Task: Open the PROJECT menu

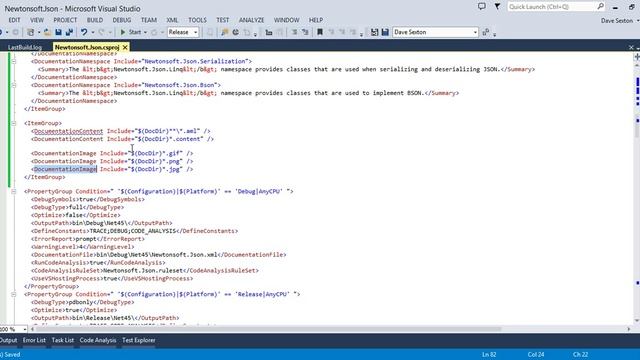Action: tap(65, 20)
